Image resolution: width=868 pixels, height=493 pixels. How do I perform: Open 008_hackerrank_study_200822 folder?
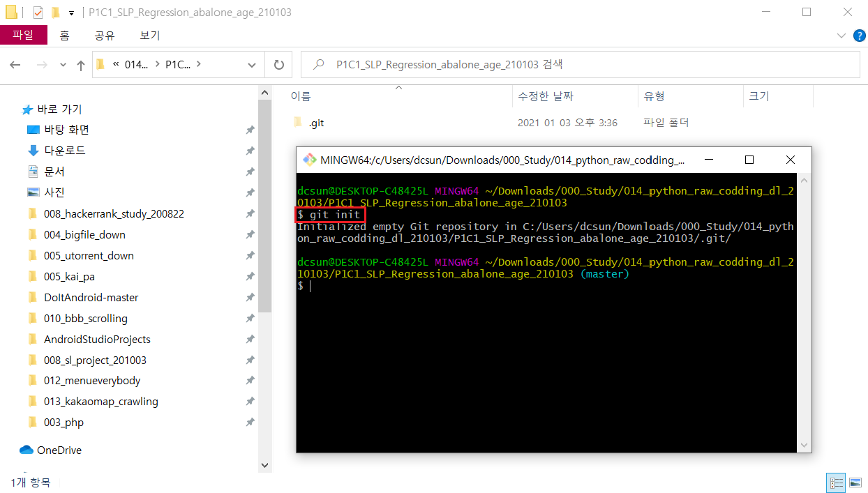click(106, 213)
